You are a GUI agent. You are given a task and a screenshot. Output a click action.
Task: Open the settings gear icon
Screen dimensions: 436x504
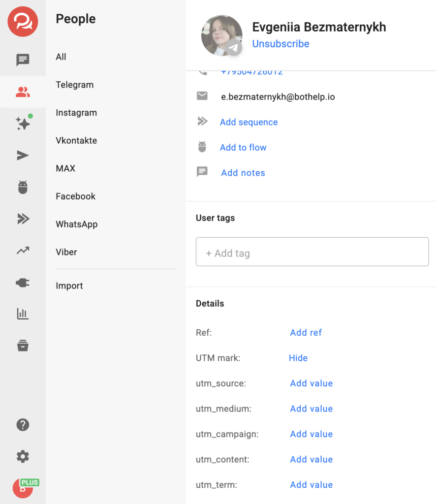point(23,457)
